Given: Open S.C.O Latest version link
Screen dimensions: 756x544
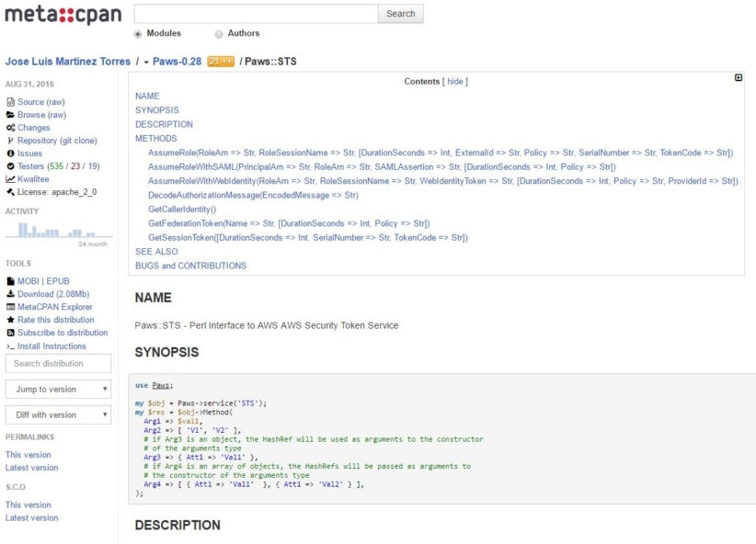Looking at the screenshot, I should 32,517.
